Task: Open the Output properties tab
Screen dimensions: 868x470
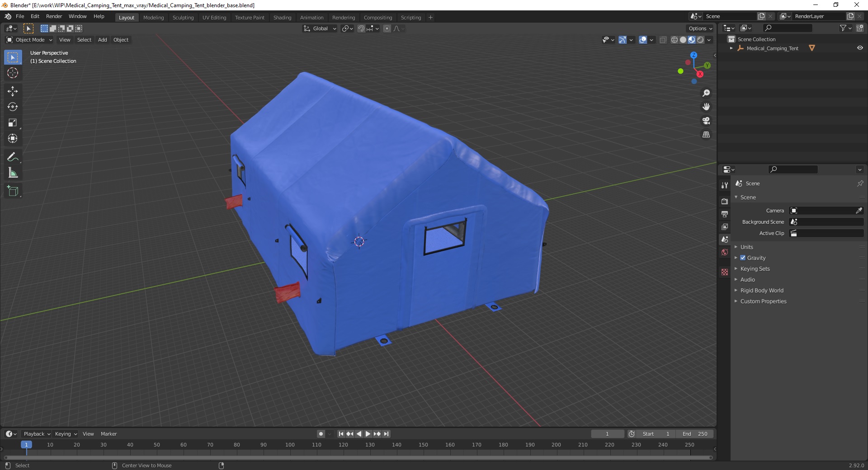Action: [x=725, y=214]
